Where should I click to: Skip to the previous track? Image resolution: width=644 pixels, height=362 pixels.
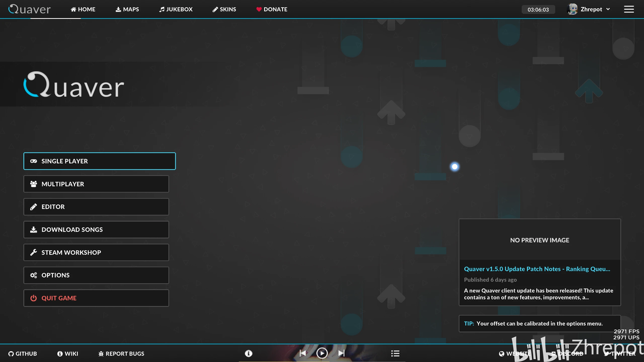coord(303,353)
